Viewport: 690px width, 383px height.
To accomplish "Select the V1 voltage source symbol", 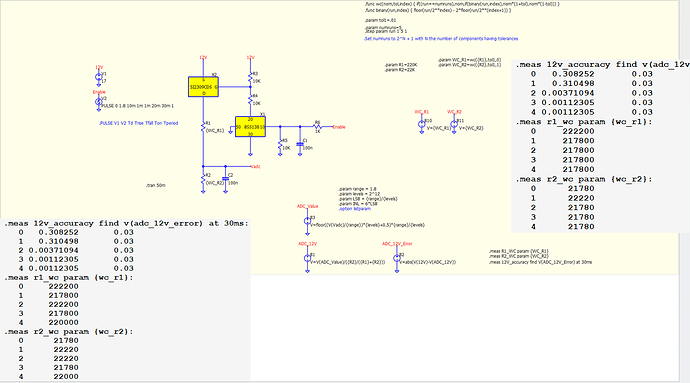I will coord(99,77).
